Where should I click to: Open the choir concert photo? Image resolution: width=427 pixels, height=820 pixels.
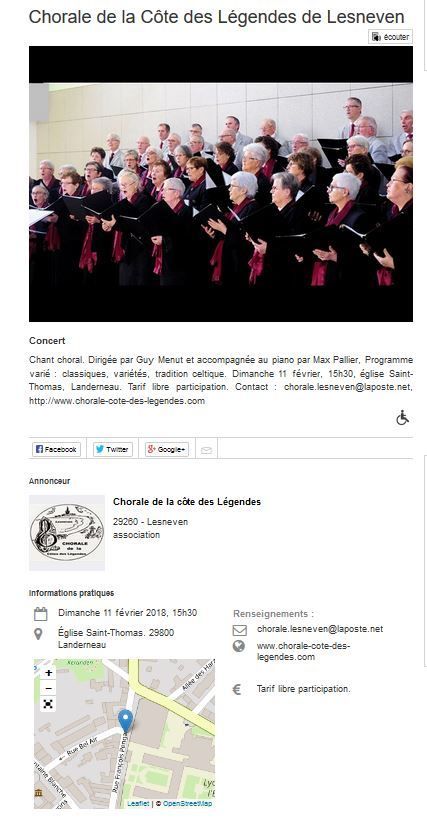221,184
